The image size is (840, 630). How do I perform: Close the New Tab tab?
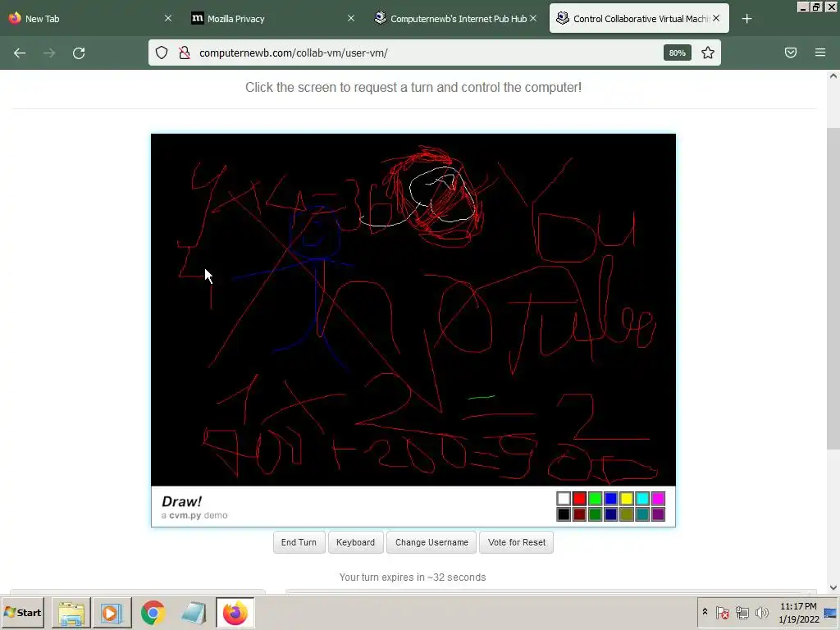[x=167, y=19]
